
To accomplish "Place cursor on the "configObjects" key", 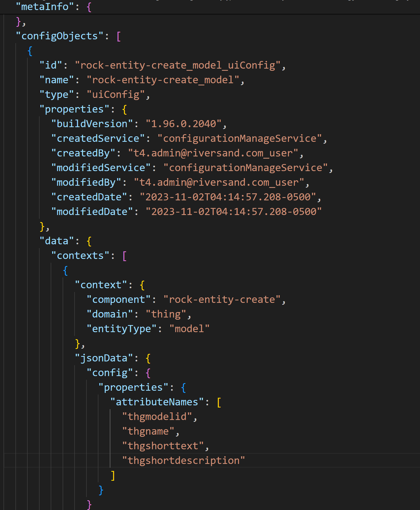I will click(59, 36).
